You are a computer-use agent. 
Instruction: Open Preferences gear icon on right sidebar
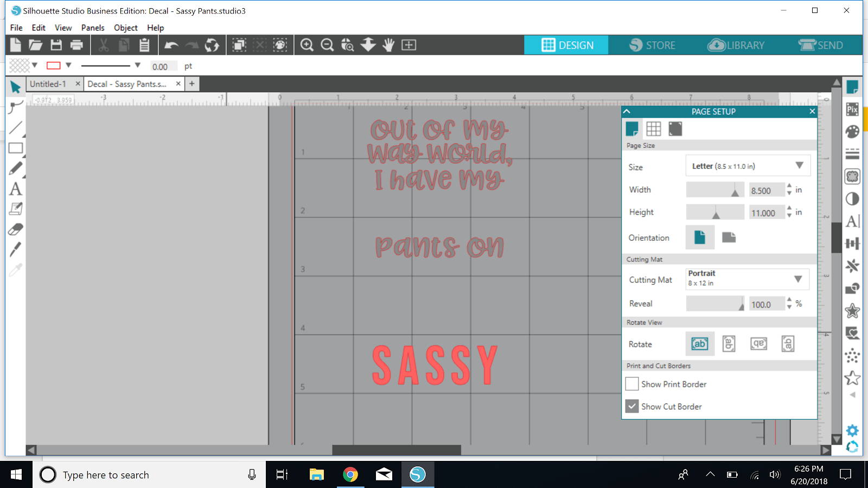click(x=852, y=430)
